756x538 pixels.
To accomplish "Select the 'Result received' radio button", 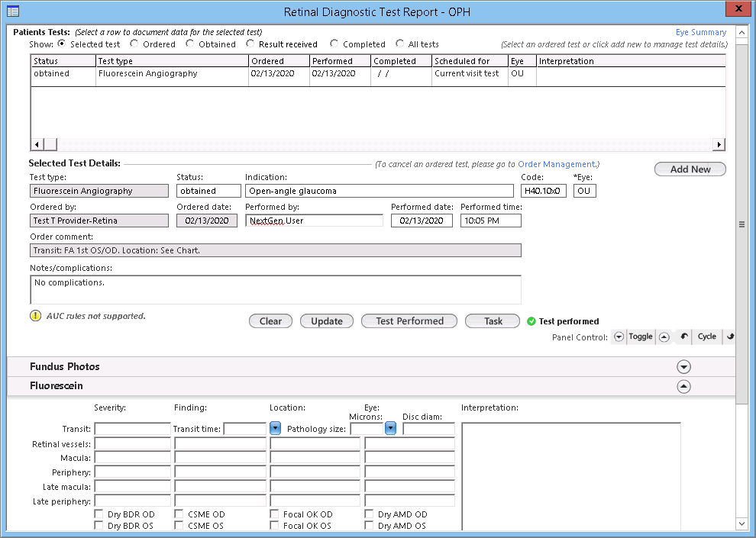I will coord(250,43).
